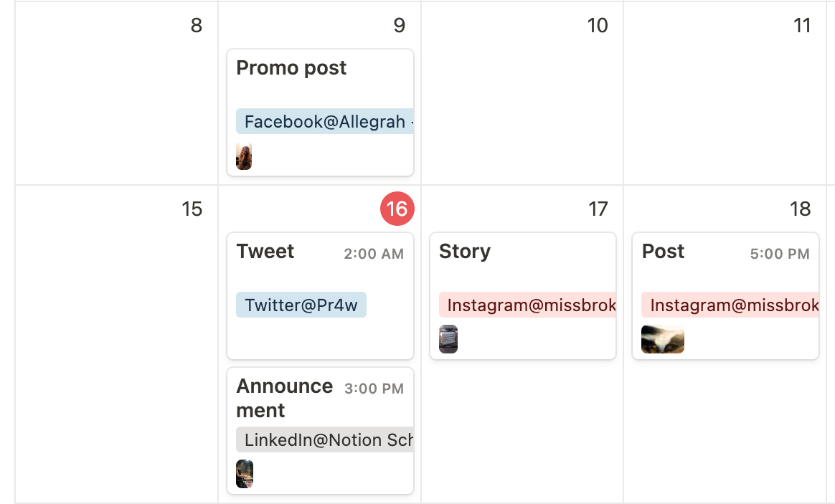This screenshot has width=835, height=504.
Task: Click the 5:00 PM time on Post
Action: click(780, 254)
